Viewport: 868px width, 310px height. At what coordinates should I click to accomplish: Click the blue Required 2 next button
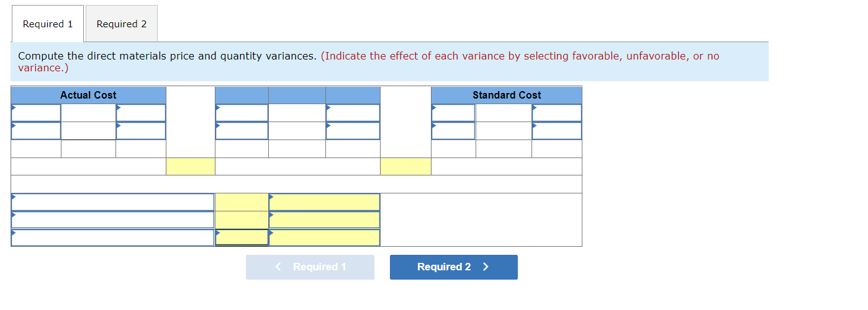[453, 267]
